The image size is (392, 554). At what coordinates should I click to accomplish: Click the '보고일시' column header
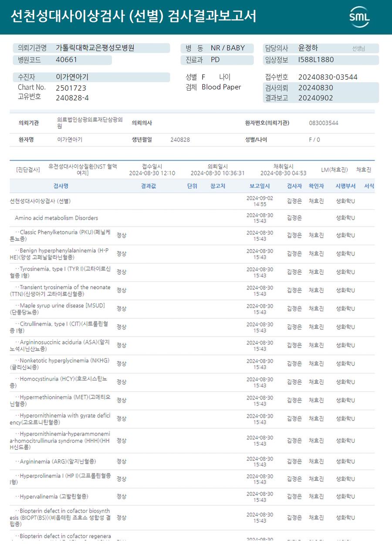click(x=260, y=186)
